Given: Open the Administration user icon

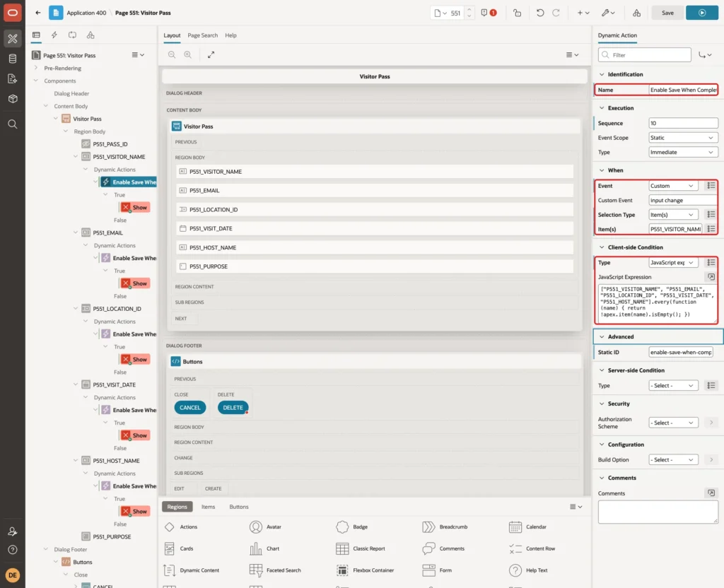Looking at the screenshot, I should 13,531.
